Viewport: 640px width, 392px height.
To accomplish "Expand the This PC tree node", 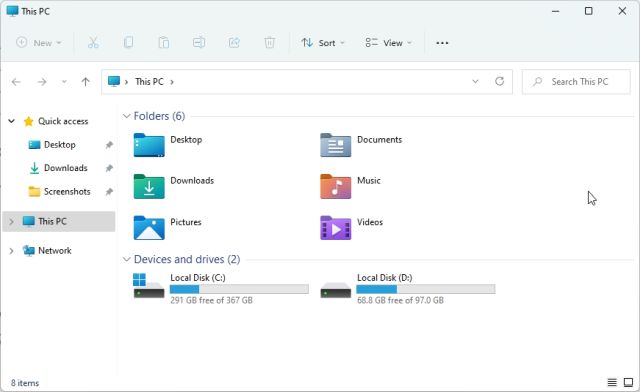I will pyautogui.click(x=11, y=222).
